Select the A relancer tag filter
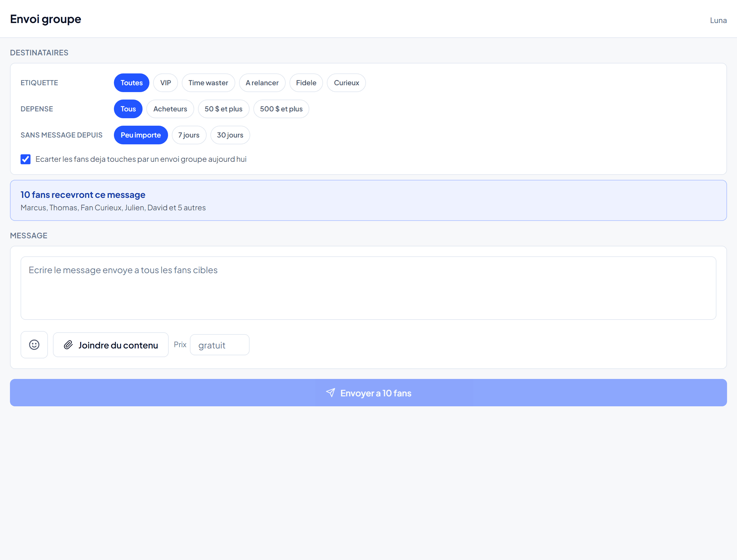 coord(262,83)
